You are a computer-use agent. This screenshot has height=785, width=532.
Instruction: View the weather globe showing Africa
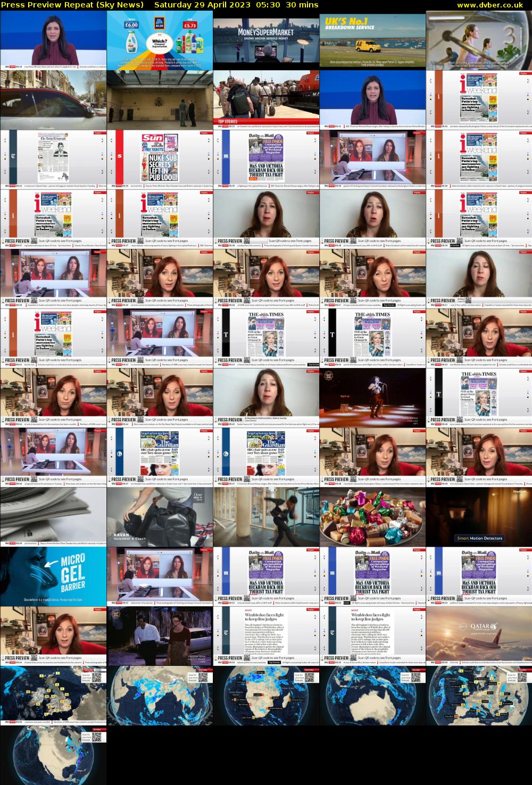[266, 696]
